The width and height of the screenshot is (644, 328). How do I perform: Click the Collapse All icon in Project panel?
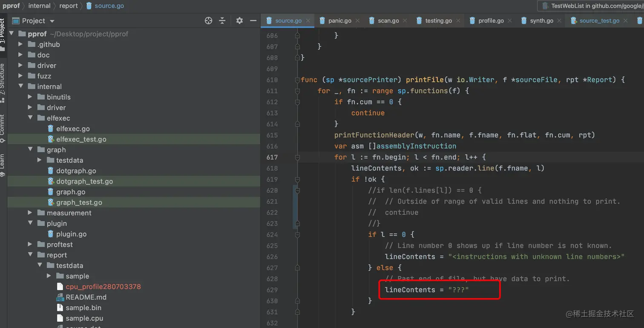(x=222, y=20)
